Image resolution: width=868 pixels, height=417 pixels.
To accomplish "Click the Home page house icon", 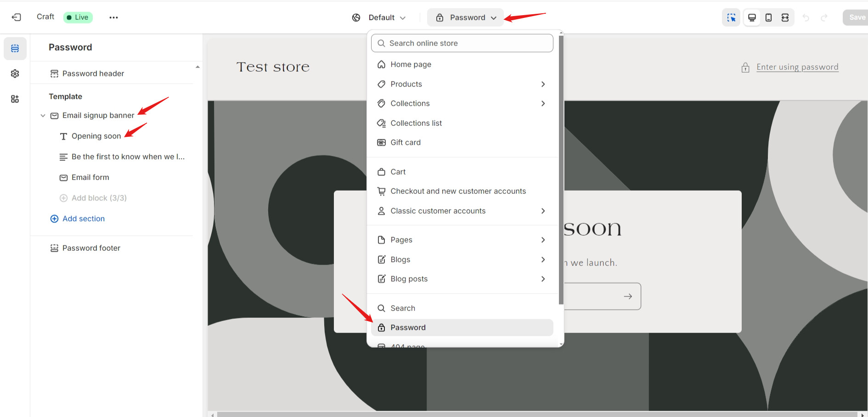I will click(381, 64).
